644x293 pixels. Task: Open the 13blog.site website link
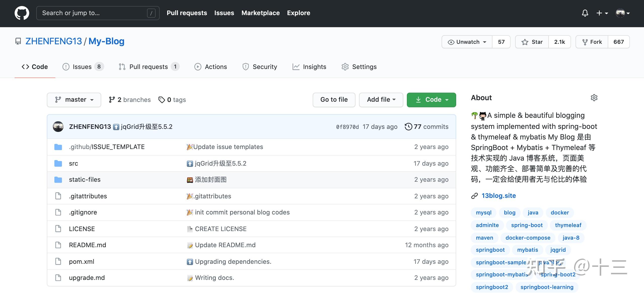coord(498,196)
